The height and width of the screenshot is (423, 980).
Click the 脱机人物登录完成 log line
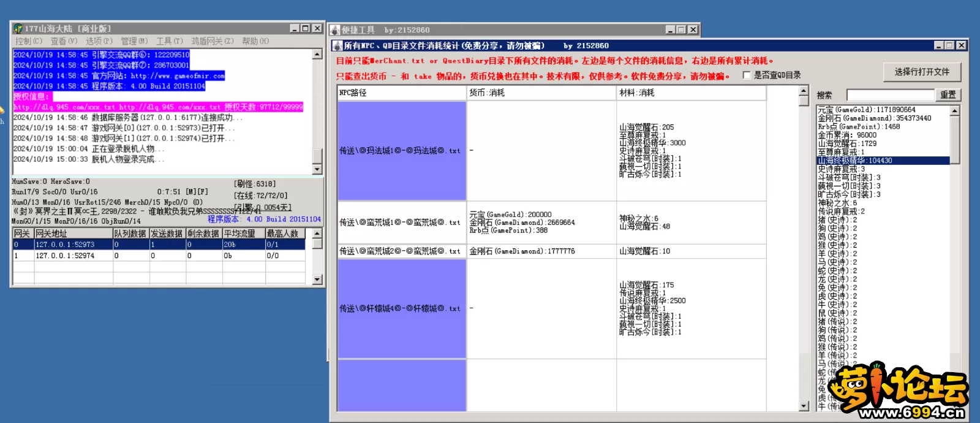coord(89,159)
